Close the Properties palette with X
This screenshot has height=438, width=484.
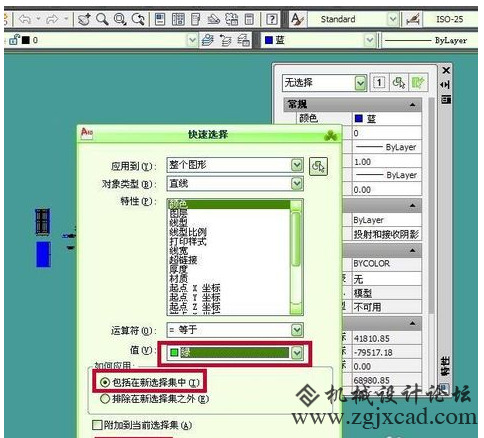446,70
